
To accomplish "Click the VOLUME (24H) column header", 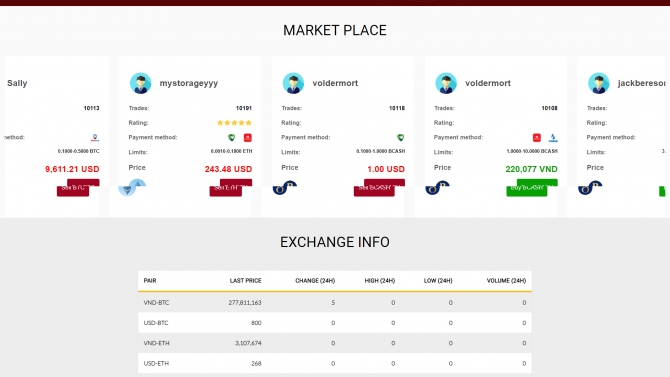I will coord(506,281).
